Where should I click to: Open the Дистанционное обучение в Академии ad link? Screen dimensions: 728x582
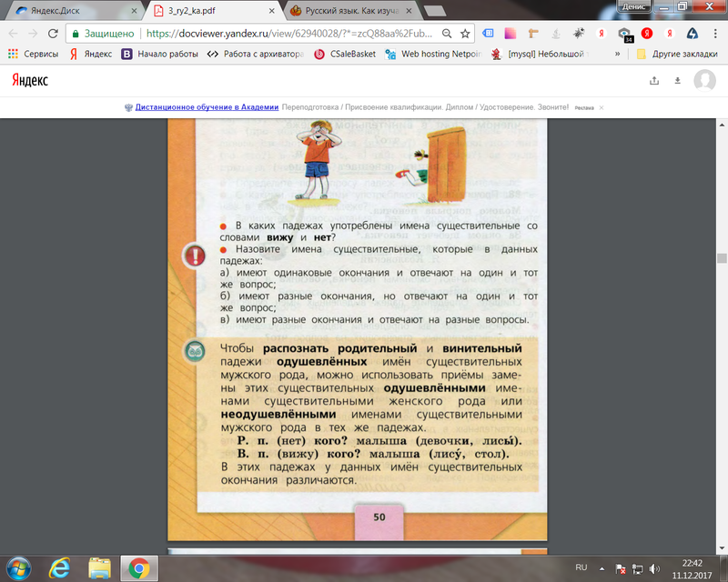(207, 106)
